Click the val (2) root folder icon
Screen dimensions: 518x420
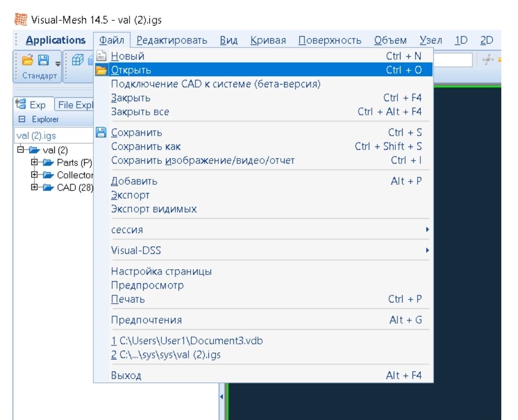tap(34, 150)
